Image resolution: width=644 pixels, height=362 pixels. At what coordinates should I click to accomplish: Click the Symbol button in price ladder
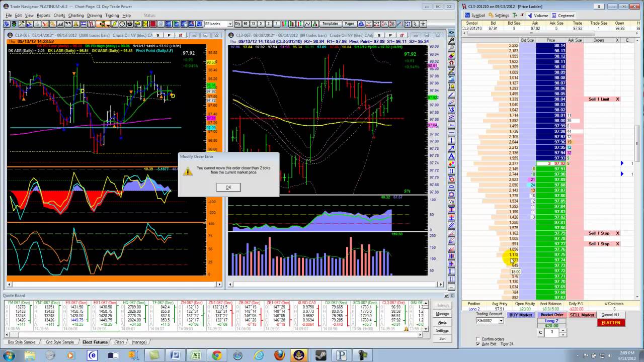474,16
